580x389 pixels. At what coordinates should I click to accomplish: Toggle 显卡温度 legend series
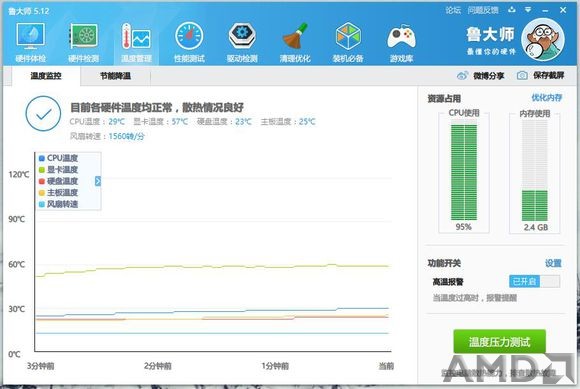tap(58, 169)
